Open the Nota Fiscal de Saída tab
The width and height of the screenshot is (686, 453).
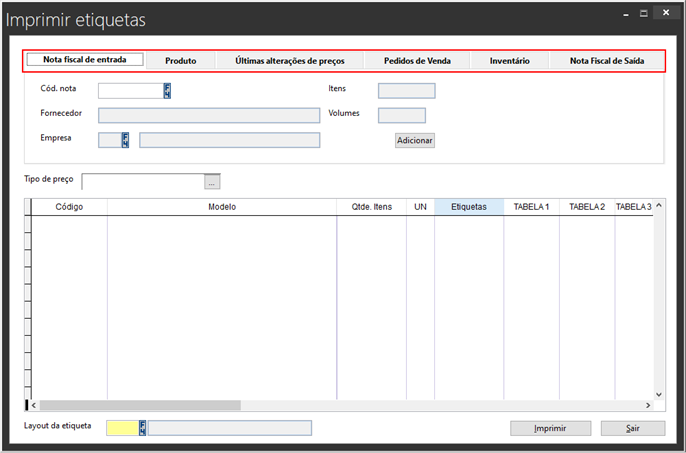point(608,61)
